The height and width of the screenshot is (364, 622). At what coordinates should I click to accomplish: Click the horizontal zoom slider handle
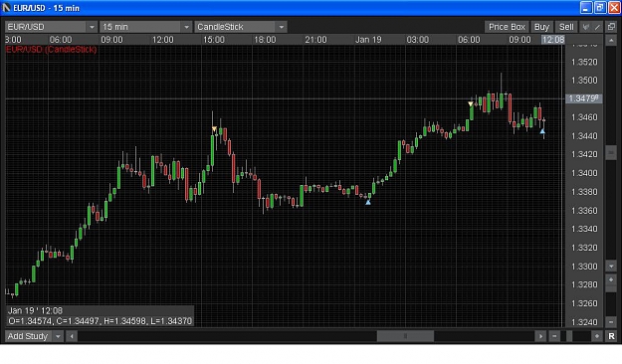click(569, 336)
